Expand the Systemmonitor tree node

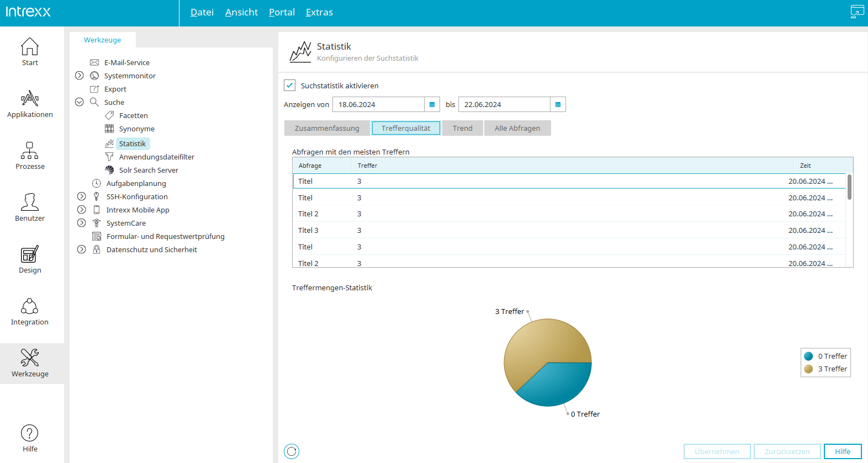point(80,76)
